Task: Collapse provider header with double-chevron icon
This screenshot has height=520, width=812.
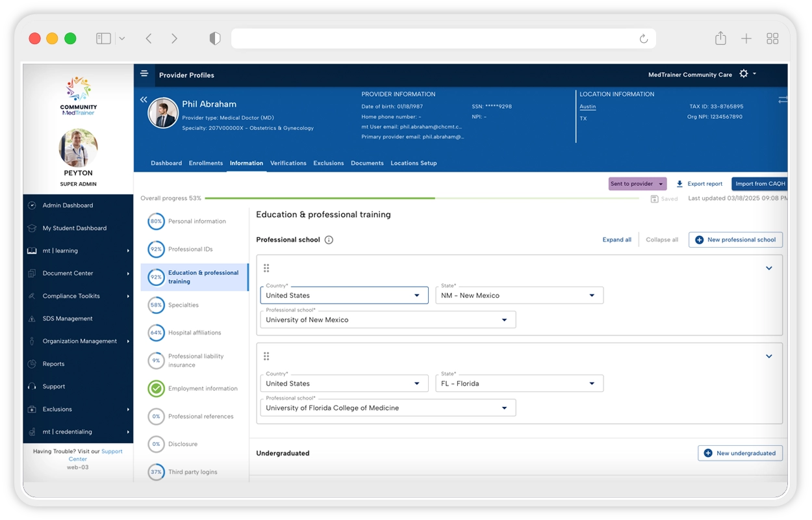Action: [144, 99]
